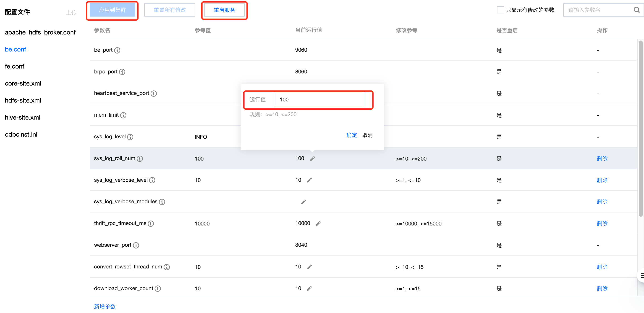Viewport: 644px width, 313px height.
Task: Click the edit pencil for thrift_rpc_timeout_ms
Action: coord(318,224)
